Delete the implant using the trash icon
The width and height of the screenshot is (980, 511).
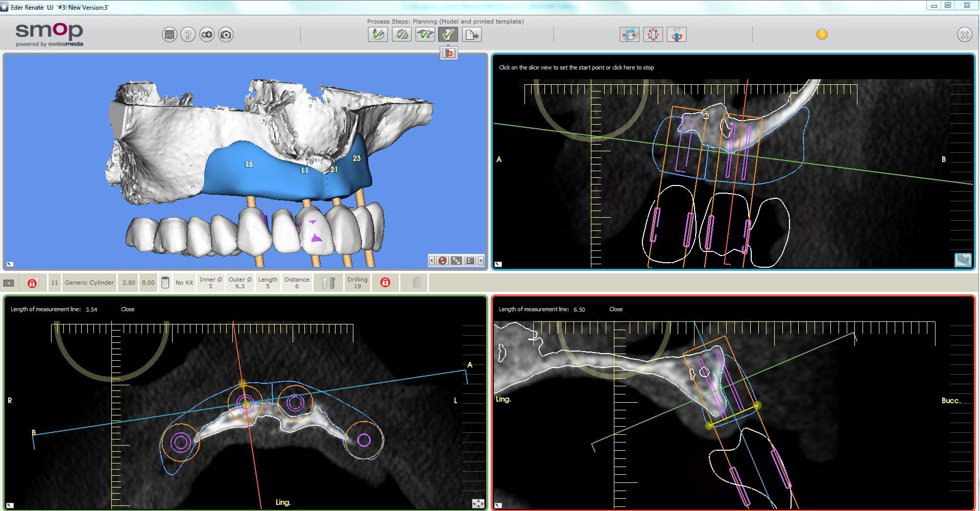[x=417, y=283]
